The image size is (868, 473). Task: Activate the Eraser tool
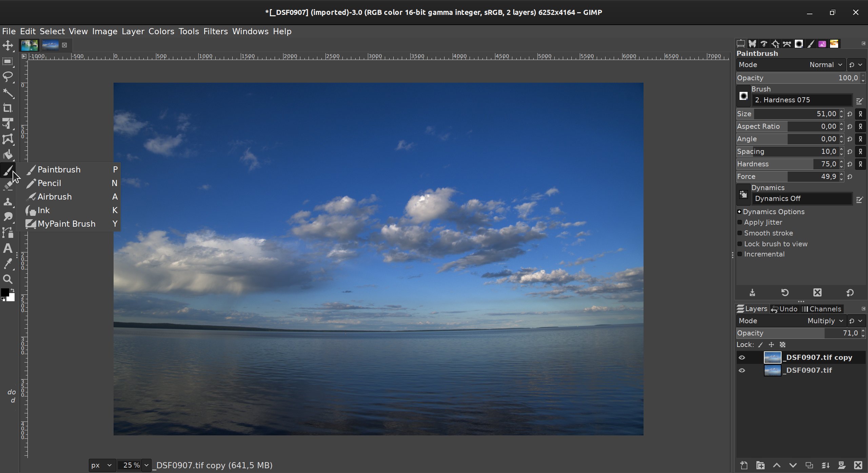click(x=7, y=186)
